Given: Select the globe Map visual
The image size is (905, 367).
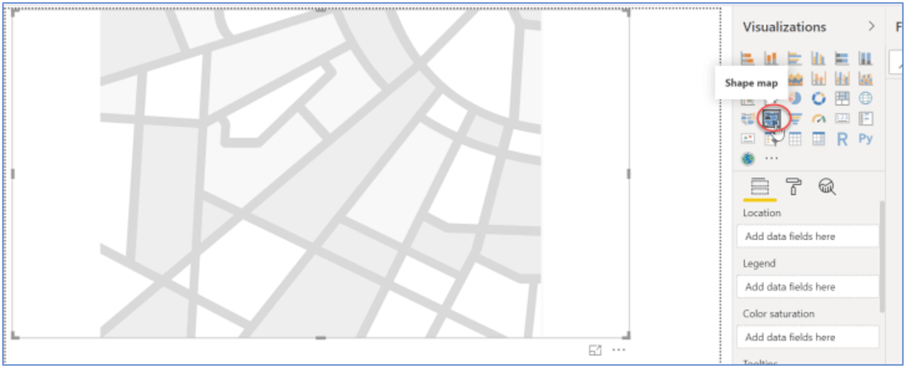Looking at the screenshot, I should [865, 99].
